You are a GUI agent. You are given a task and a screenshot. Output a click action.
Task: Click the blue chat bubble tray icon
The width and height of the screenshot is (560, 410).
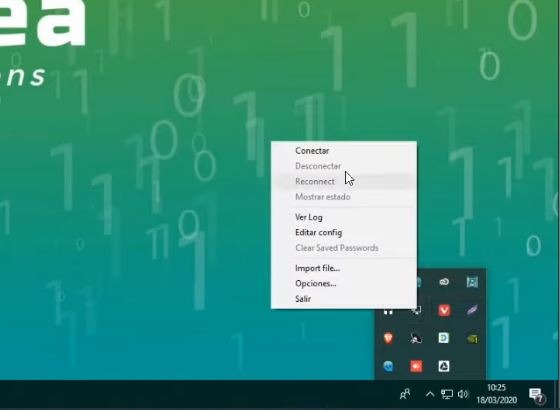pos(388,366)
